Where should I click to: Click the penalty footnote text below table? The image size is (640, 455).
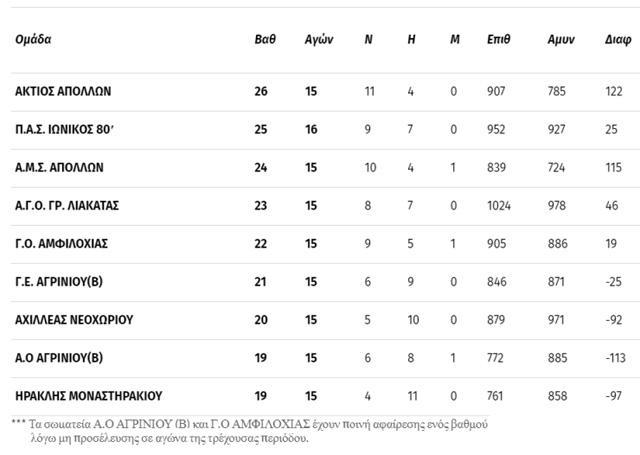250,431
